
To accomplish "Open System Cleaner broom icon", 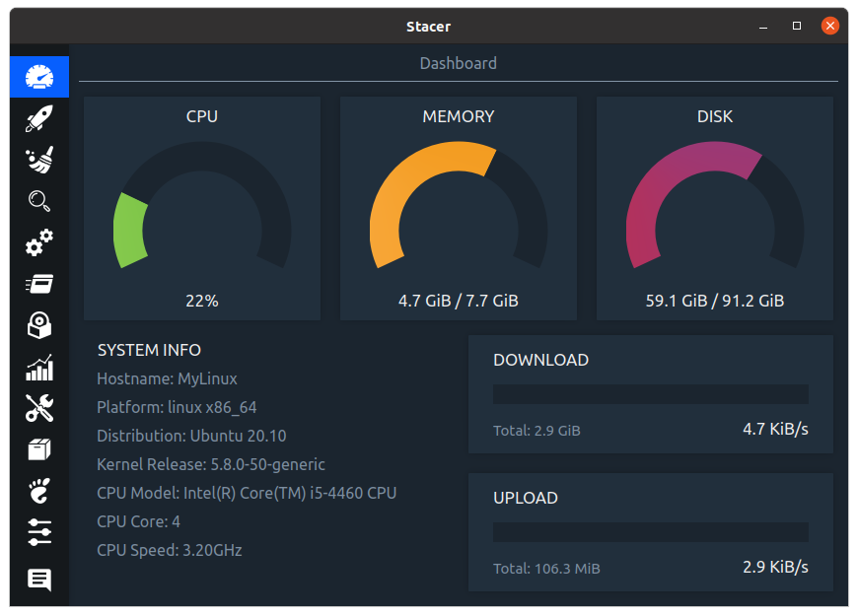I will (x=39, y=160).
